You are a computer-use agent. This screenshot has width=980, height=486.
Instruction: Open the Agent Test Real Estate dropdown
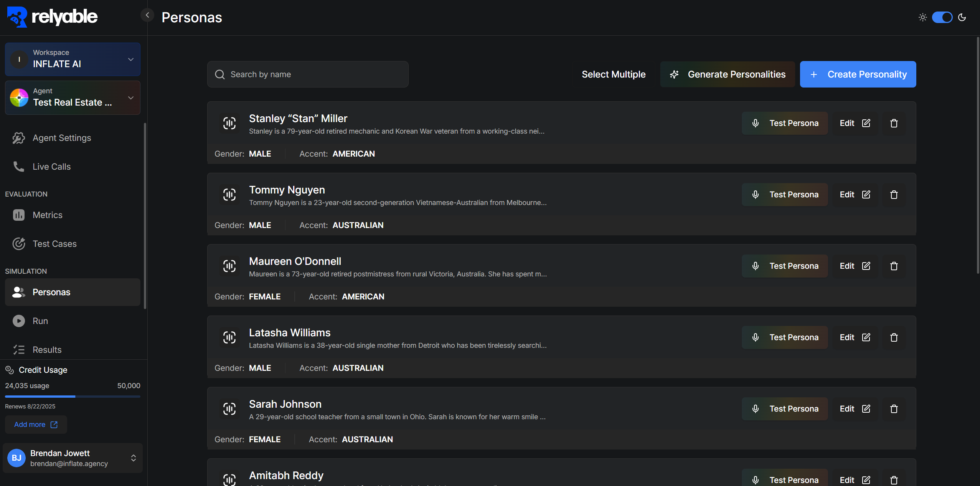coord(73,98)
